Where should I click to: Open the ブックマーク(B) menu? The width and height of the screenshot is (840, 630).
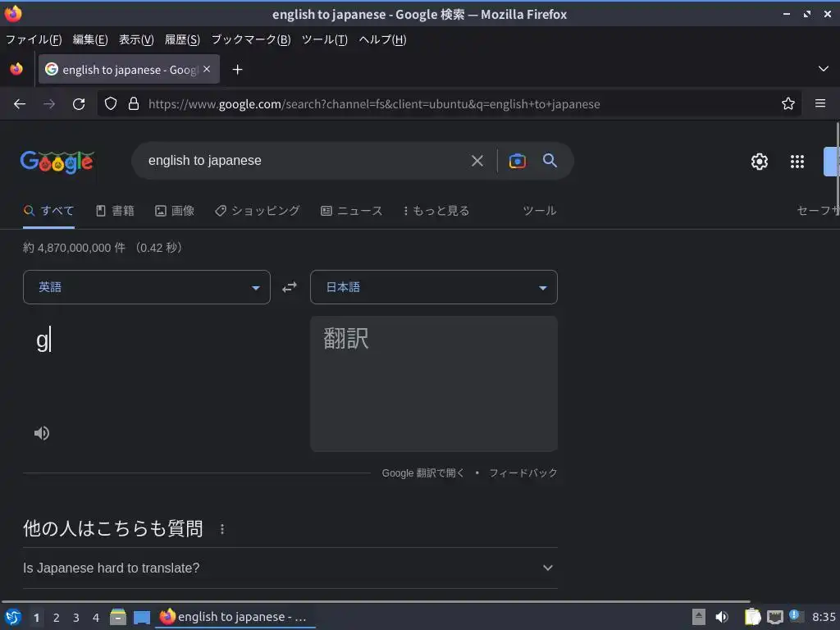251,39
